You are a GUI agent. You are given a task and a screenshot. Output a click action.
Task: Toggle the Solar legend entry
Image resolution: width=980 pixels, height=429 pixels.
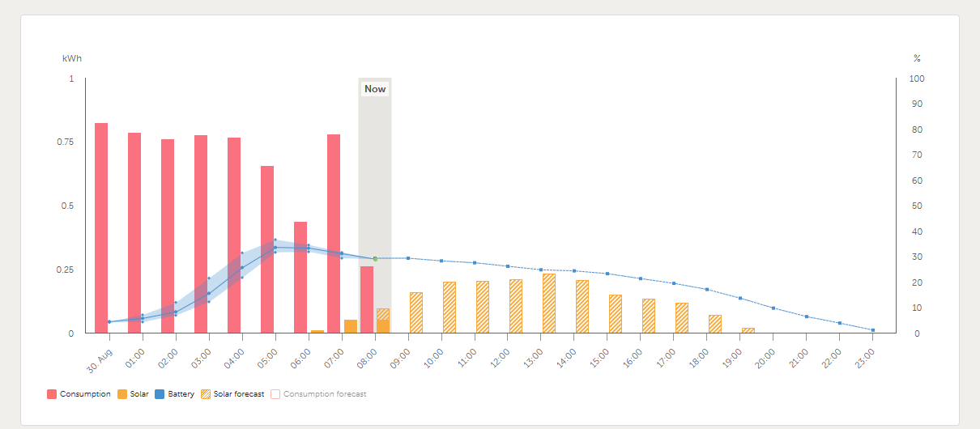point(133,394)
